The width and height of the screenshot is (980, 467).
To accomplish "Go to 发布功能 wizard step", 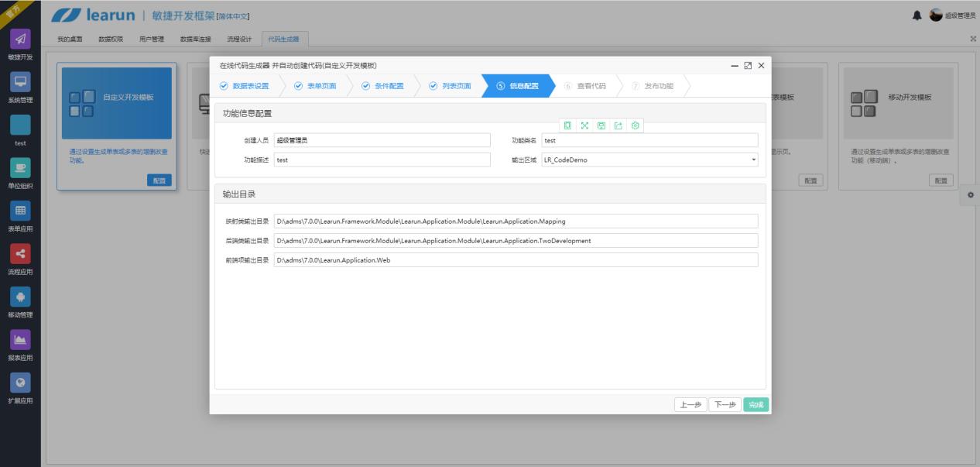I will (x=653, y=86).
